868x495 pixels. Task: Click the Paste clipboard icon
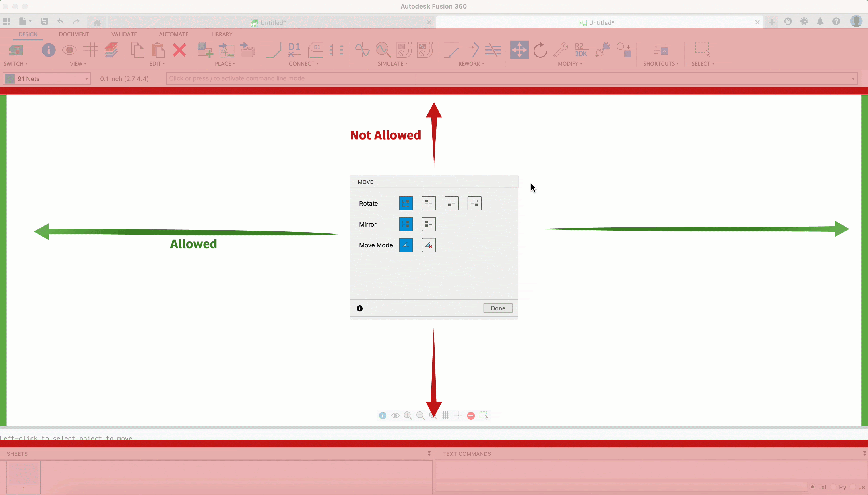point(158,50)
